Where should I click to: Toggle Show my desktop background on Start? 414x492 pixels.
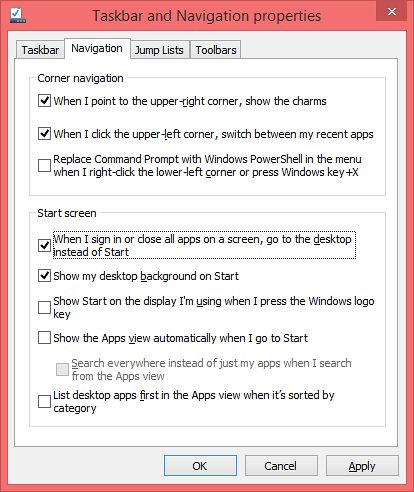(x=44, y=276)
